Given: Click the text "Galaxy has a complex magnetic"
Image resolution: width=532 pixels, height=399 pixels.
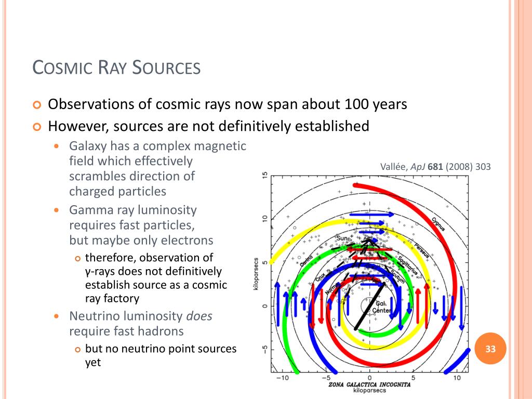Looking at the screenshot, I should 157,146.
